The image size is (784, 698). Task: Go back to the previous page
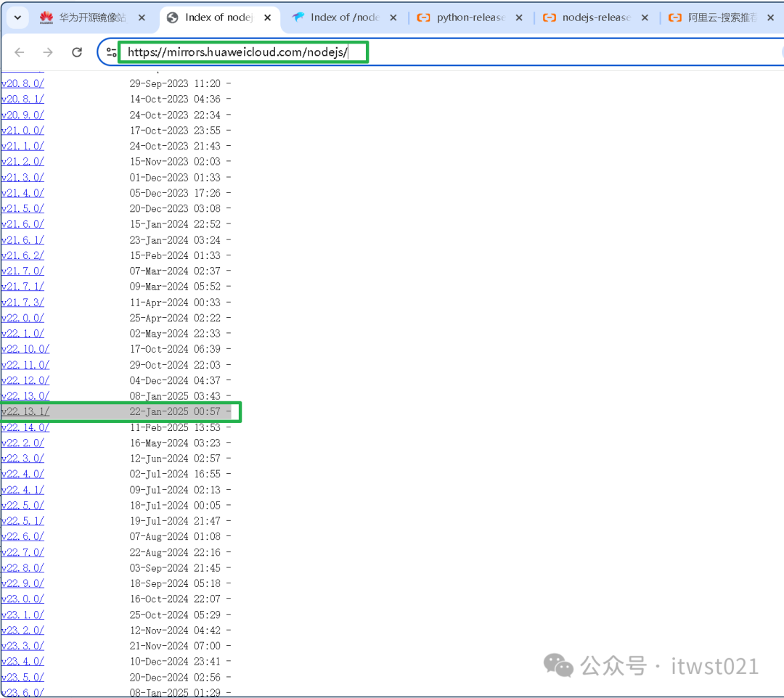click(x=20, y=52)
